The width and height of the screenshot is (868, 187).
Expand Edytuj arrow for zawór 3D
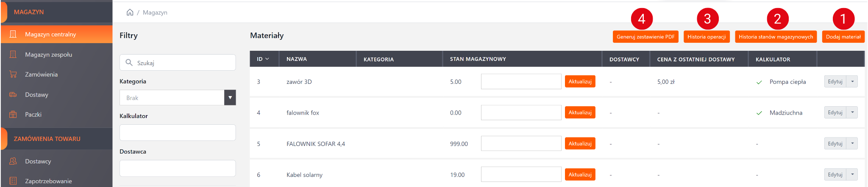click(x=852, y=82)
